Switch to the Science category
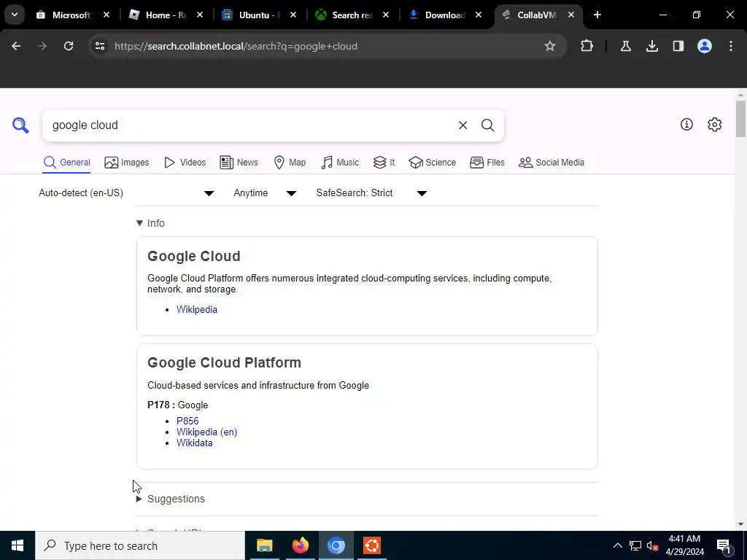 (x=432, y=163)
